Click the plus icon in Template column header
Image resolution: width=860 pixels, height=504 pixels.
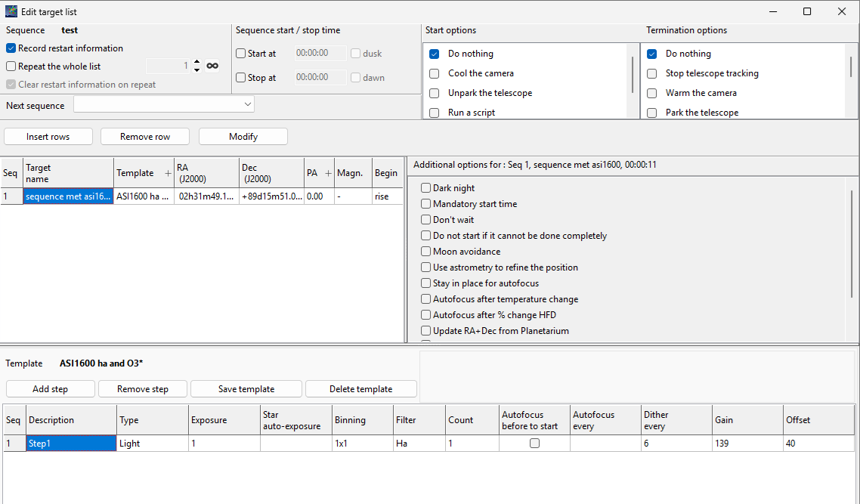pyautogui.click(x=168, y=173)
